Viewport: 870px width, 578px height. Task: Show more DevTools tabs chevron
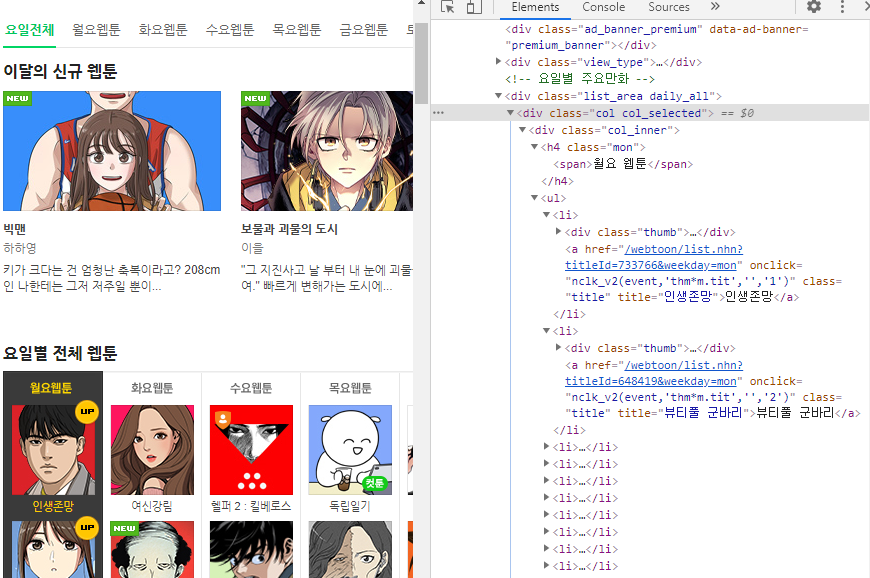[x=715, y=7]
